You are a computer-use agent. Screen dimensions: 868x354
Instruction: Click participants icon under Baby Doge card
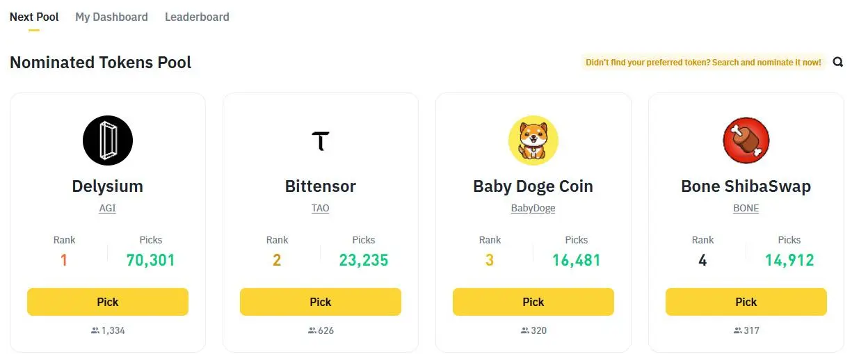pyautogui.click(x=525, y=331)
